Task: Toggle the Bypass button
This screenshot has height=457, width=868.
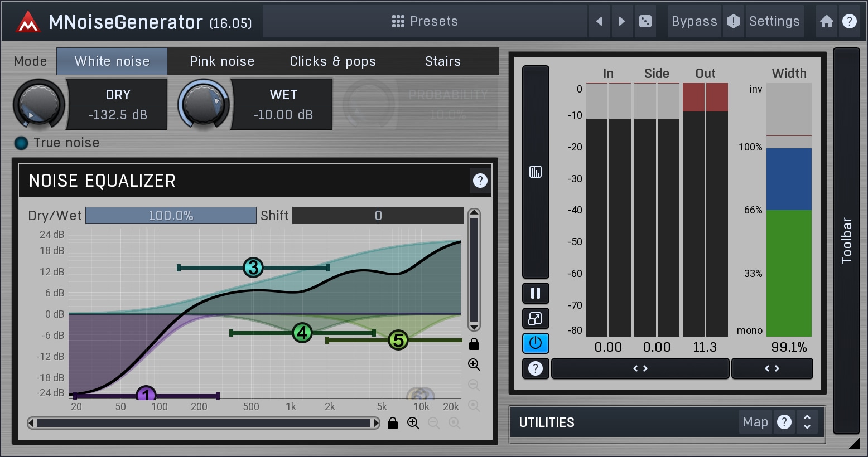Action: [x=695, y=21]
